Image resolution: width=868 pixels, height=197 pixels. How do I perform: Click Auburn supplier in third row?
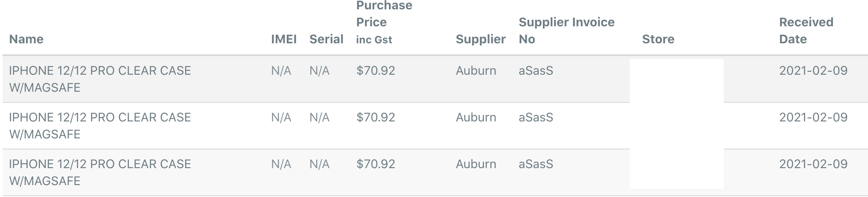[x=476, y=164]
